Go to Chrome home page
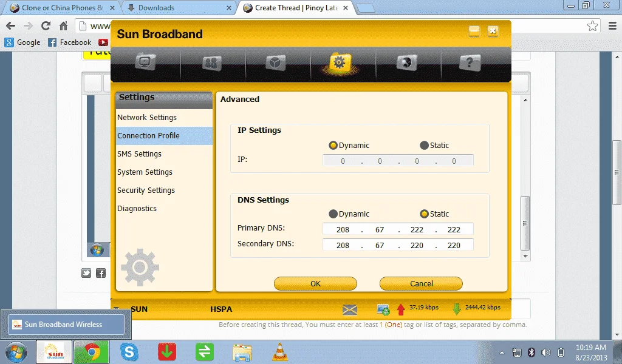Viewport: 622px width, 364px height. click(63, 26)
